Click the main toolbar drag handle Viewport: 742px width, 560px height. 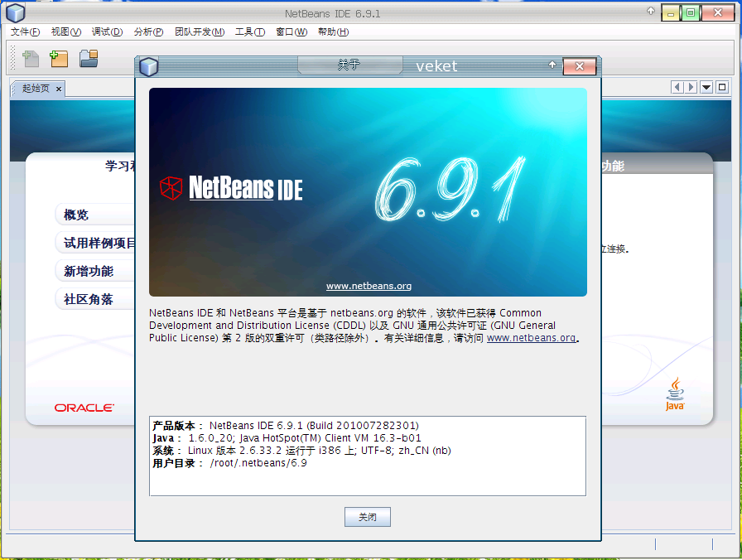point(12,58)
